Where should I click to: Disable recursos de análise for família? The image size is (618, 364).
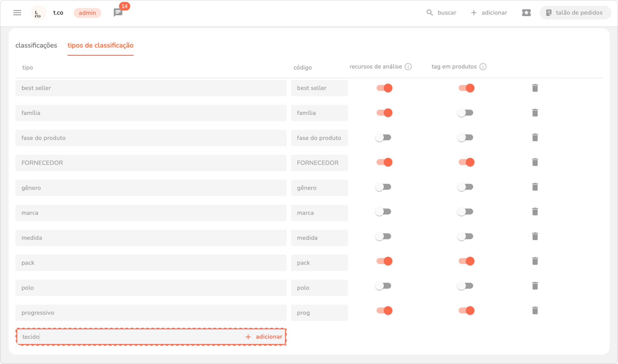pyautogui.click(x=384, y=113)
